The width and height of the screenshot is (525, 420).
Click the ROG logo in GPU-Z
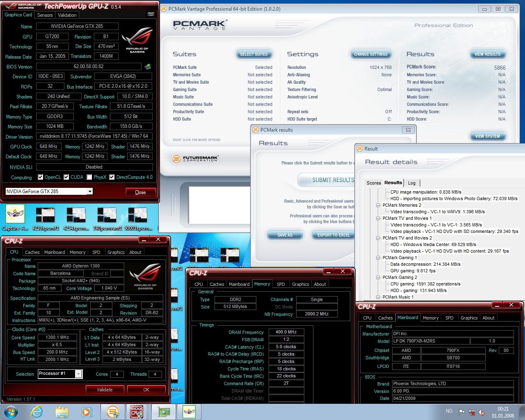[137, 41]
